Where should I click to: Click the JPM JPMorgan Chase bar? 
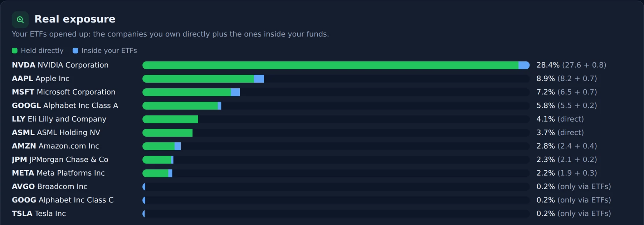pyautogui.click(x=158, y=160)
